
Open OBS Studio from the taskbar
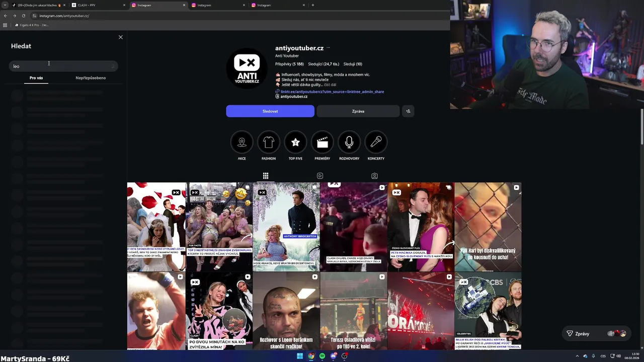345,356
